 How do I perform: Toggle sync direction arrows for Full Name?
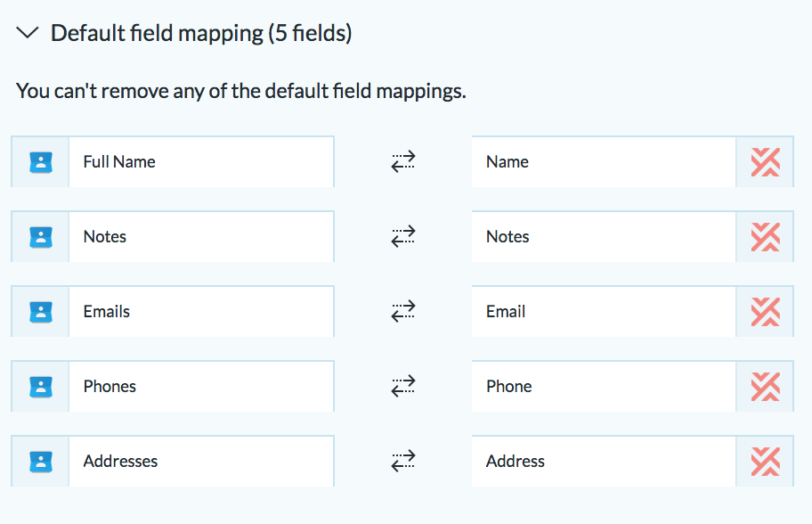coord(403,161)
